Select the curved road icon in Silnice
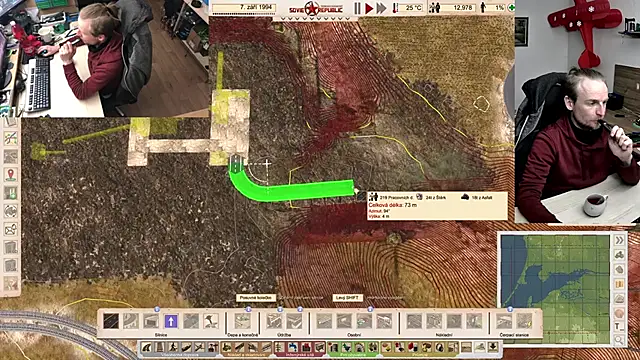 [131, 321]
